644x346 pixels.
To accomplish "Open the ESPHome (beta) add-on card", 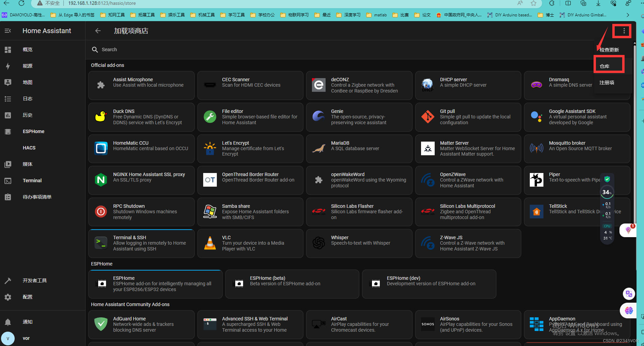I will (292, 284).
